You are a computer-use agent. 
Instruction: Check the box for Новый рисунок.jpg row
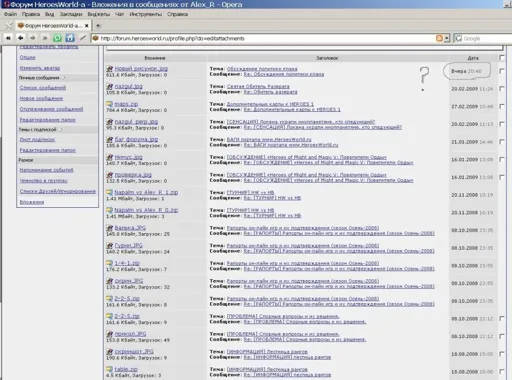coord(502,71)
